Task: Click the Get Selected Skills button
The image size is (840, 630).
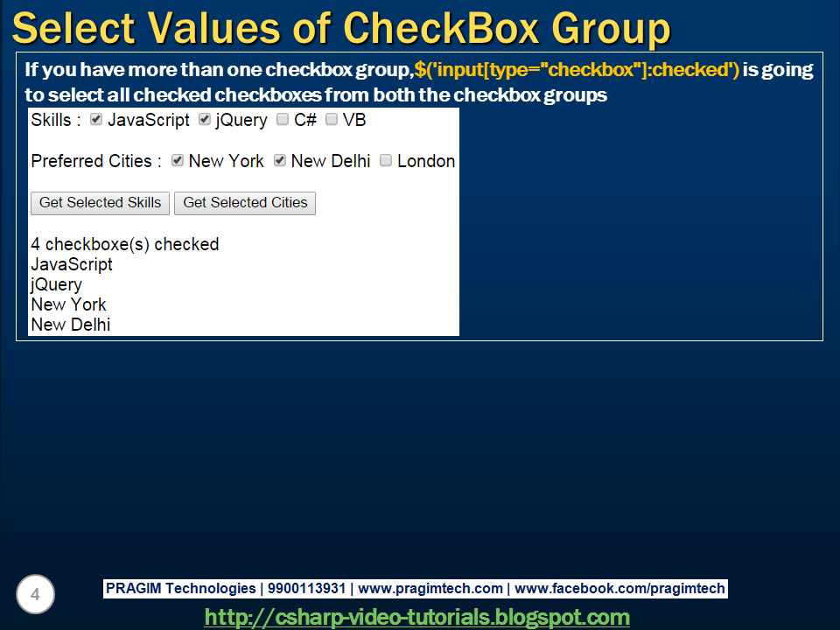Action: coord(99,202)
